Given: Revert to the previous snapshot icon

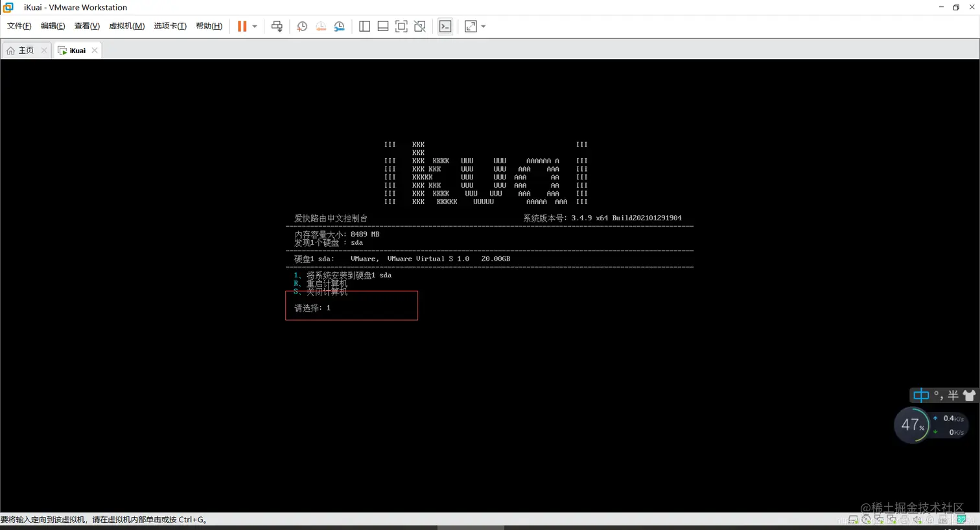Looking at the screenshot, I should [x=321, y=26].
